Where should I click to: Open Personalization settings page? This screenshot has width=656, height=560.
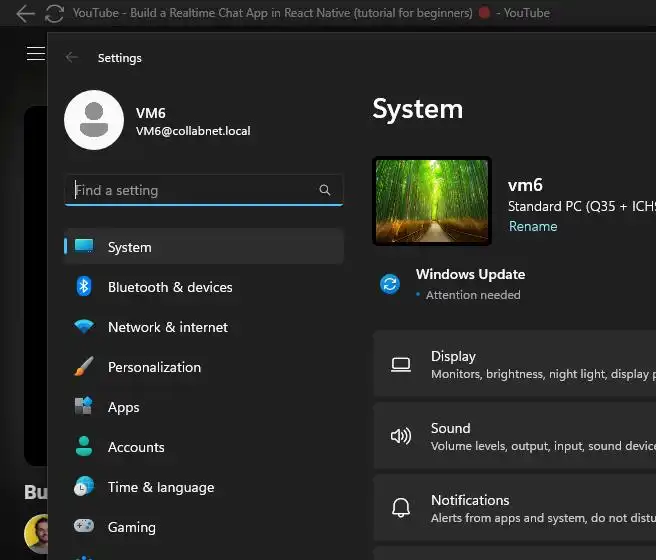[x=204, y=367]
